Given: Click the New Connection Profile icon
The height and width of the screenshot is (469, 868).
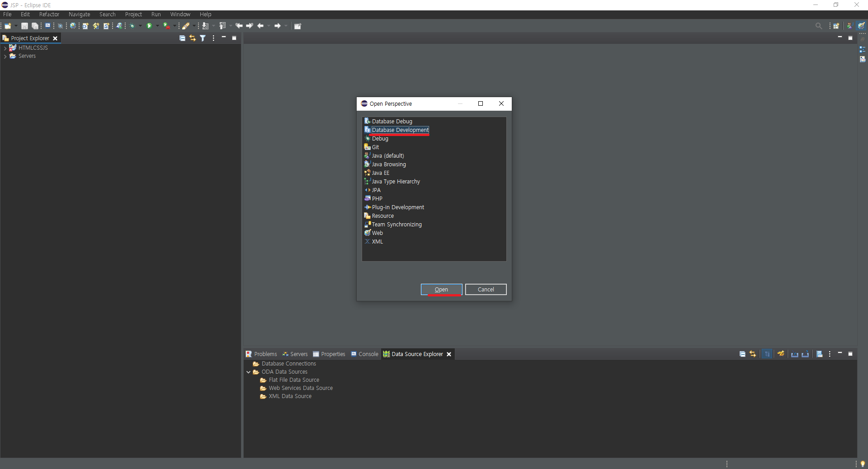Looking at the screenshot, I should coord(781,354).
